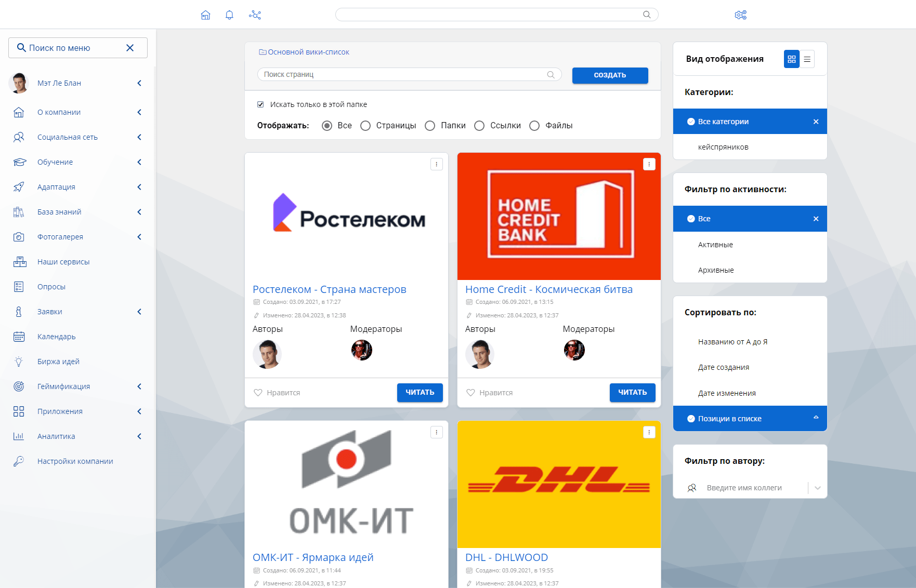
Task: Expand Мэт Ле Блан user menu chevron
Action: (139, 83)
